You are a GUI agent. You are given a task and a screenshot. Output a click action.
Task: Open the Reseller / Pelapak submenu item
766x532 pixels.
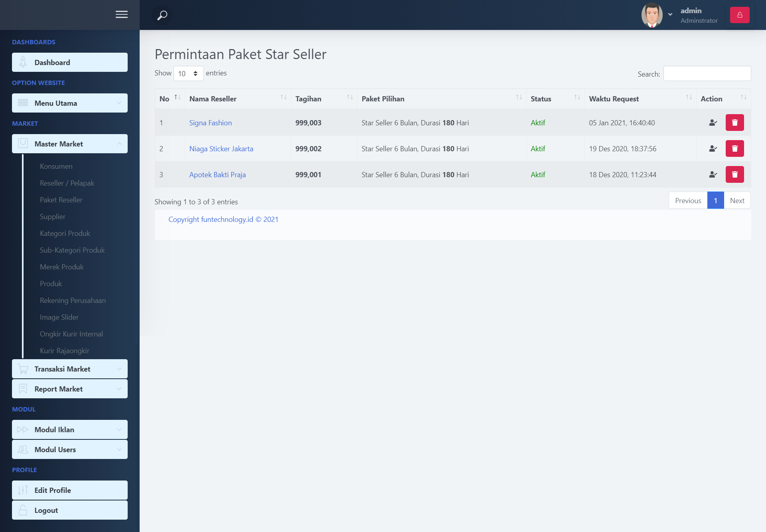click(67, 183)
